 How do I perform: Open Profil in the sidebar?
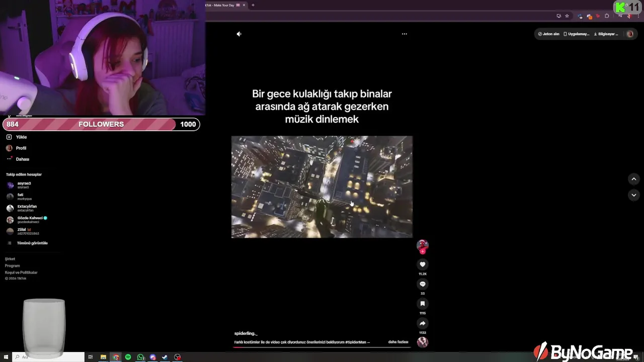(16, 148)
